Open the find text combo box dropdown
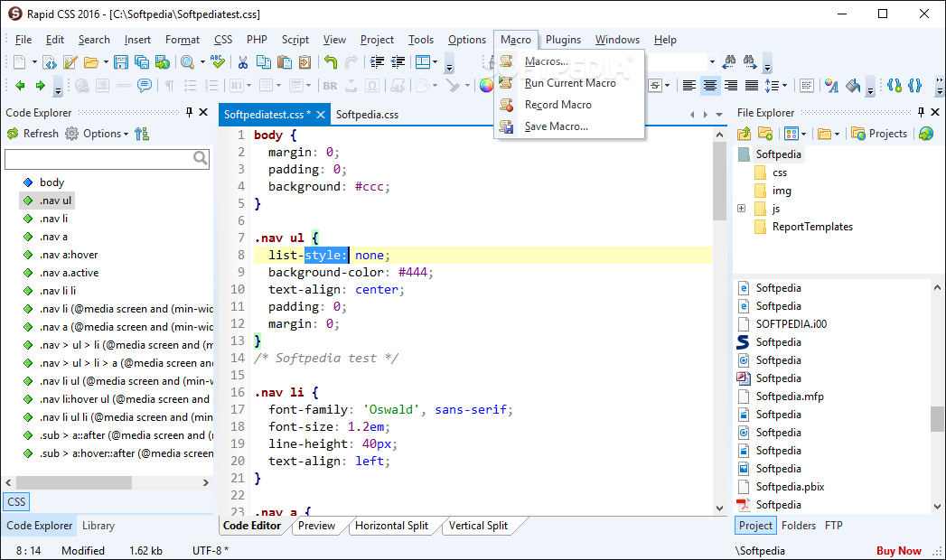Screen dimensions: 946x560 tap(712, 61)
